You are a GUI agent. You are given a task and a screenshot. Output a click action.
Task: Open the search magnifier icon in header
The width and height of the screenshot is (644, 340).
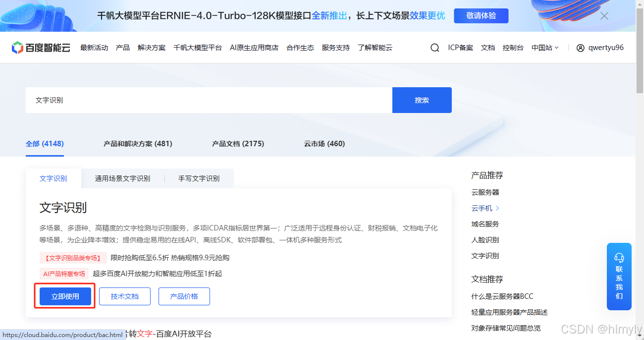434,48
